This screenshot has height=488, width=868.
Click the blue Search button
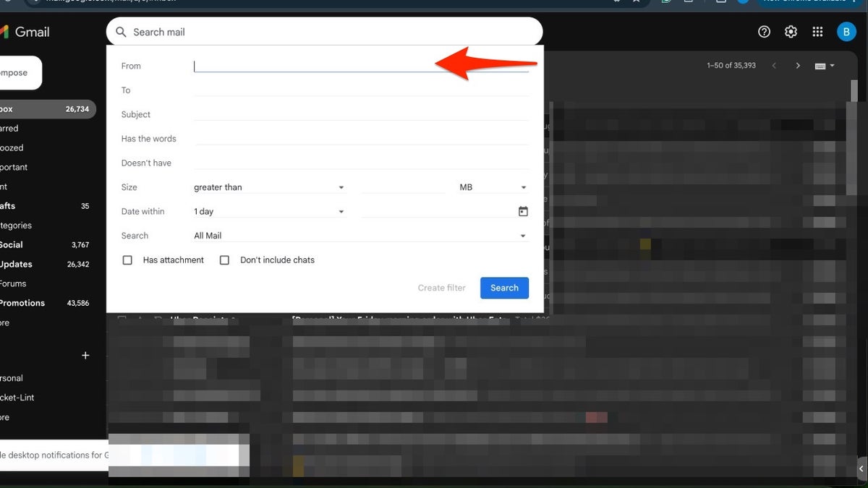pyautogui.click(x=504, y=288)
